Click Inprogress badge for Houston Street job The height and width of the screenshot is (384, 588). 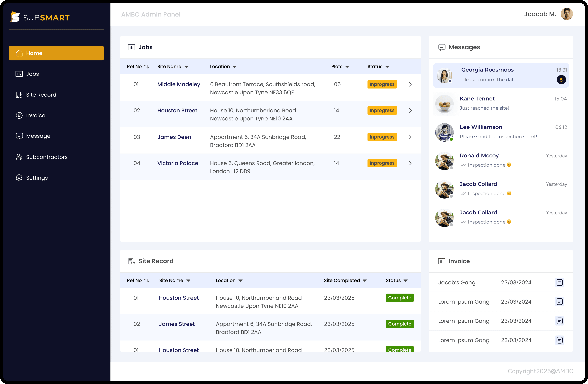click(x=382, y=110)
